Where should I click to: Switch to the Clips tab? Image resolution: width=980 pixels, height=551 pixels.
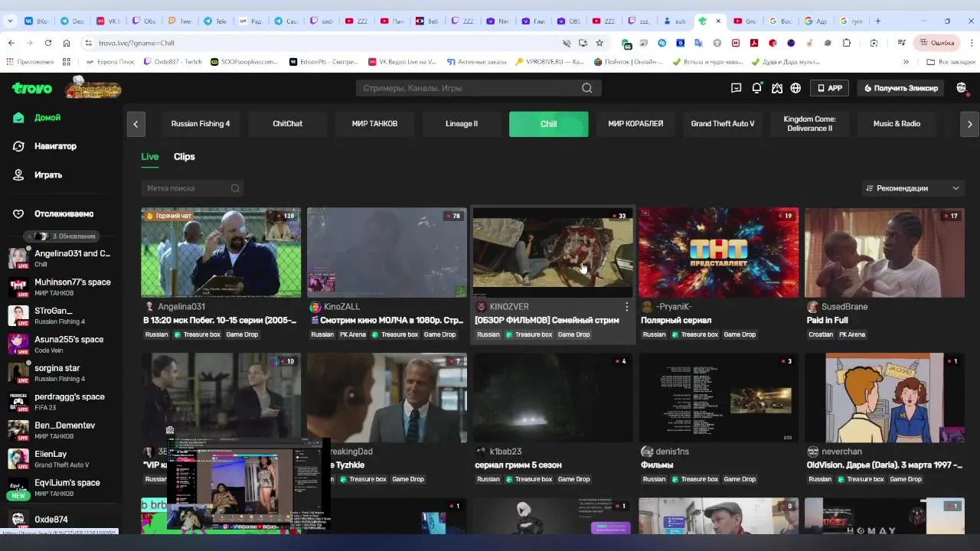(x=185, y=157)
